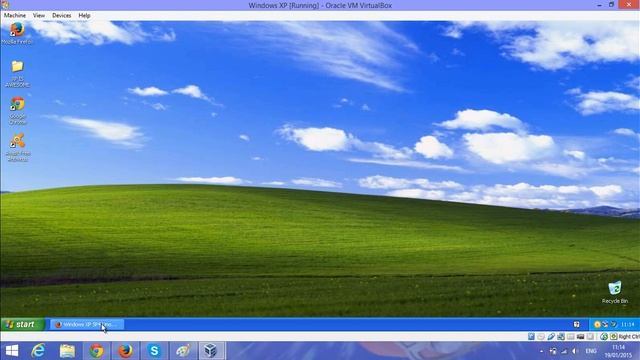640x360 pixels.
Task: Minimize the VirtualBox window
Action: pos(599,5)
